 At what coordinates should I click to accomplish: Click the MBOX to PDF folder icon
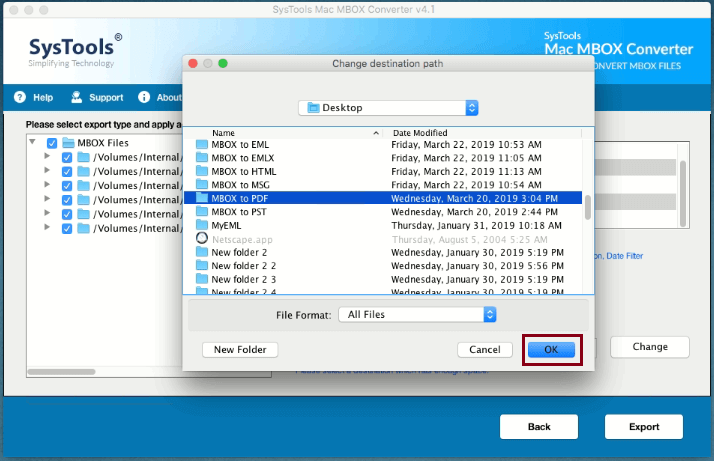tap(202, 198)
